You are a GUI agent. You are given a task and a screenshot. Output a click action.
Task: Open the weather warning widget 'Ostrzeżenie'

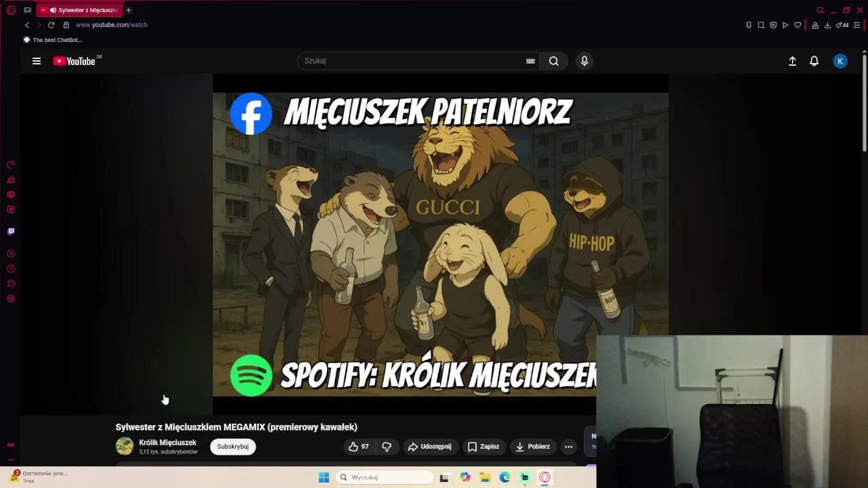coord(37,476)
